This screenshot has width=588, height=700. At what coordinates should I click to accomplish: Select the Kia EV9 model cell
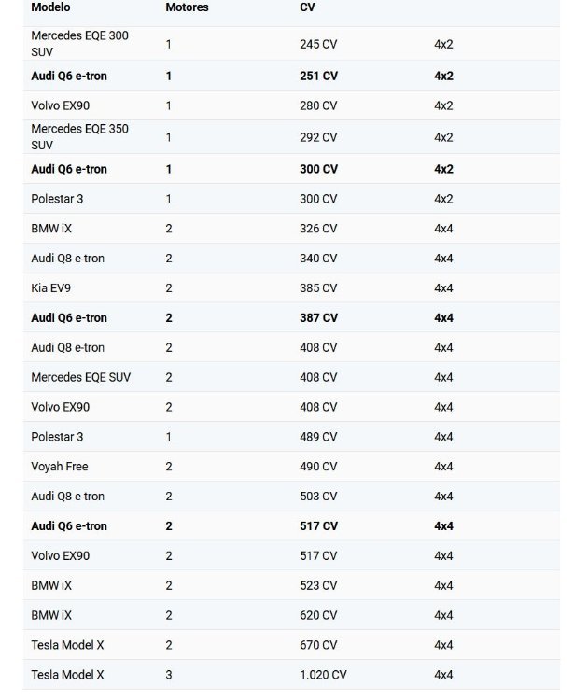point(51,288)
